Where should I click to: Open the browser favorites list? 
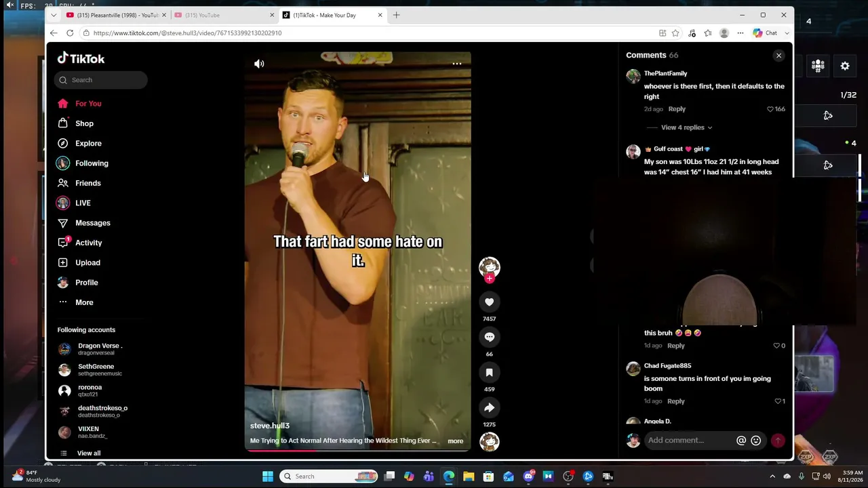coord(708,33)
